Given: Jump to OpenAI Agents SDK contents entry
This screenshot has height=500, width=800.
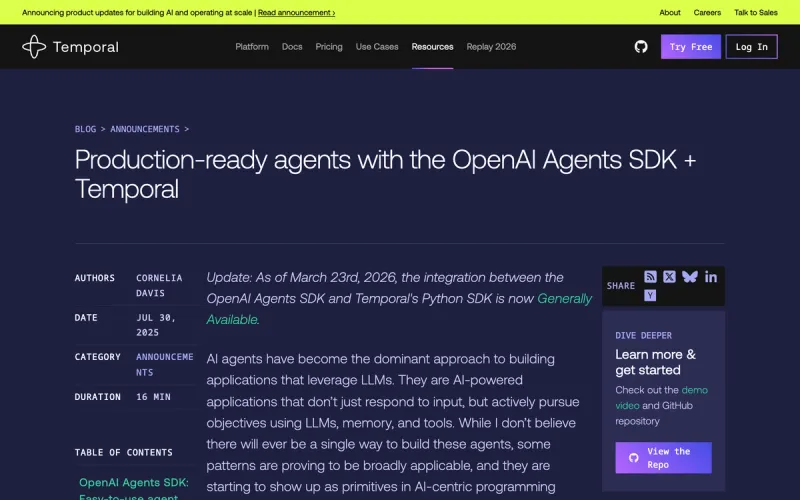Looking at the screenshot, I should tap(134, 489).
